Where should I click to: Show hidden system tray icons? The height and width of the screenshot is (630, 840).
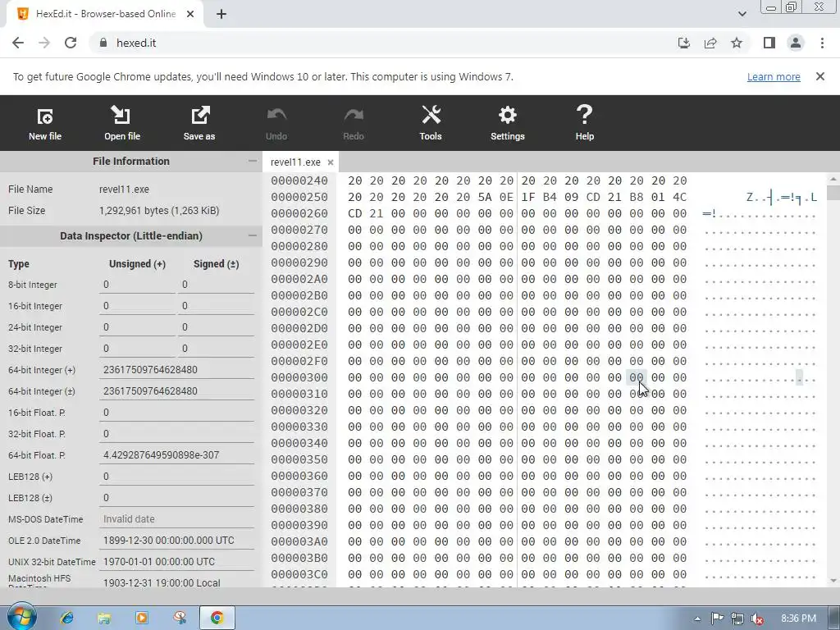click(697, 619)
